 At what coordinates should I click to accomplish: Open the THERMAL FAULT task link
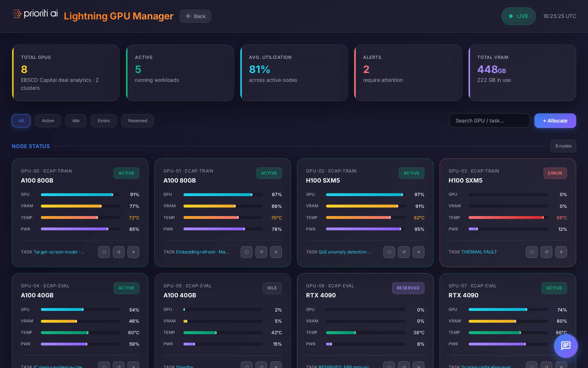(x=479, y=252)
